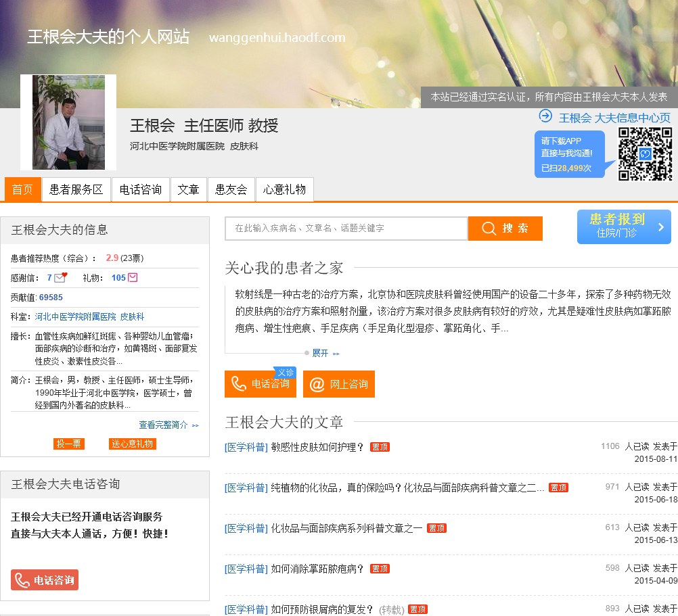Screen dimensions: 678x616
Task: Open the 患友会 tab
Action: [231, 189]
